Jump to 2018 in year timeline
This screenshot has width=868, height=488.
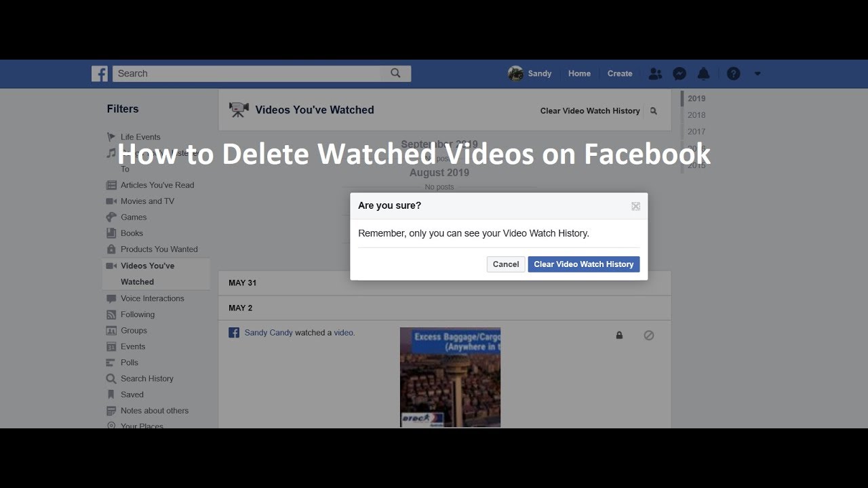click(696, 115)
